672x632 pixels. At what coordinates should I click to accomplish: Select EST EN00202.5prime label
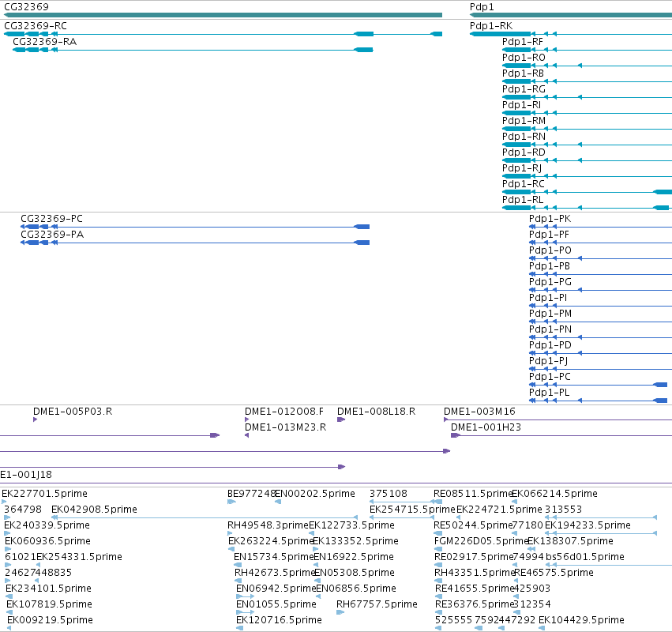315,494
